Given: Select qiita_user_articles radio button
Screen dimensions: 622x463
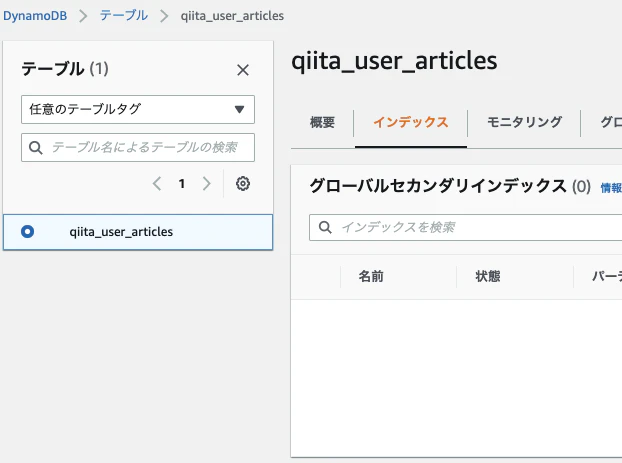Looking at the screenshot, I should point(27,232).
